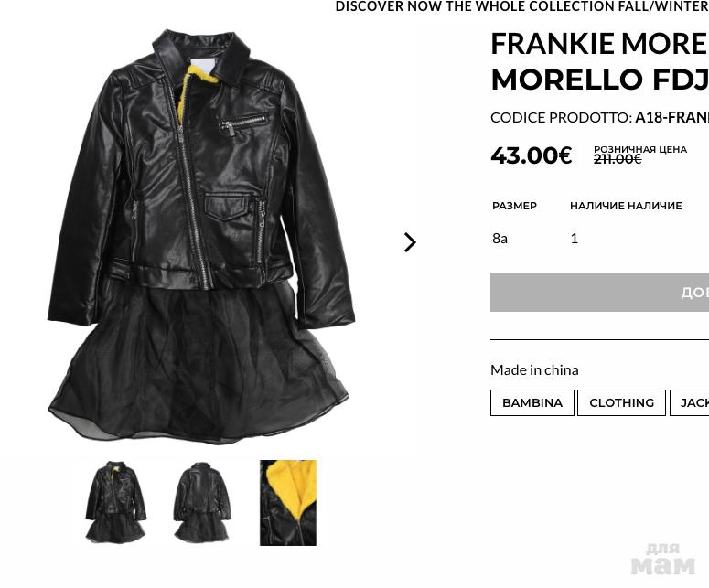
Task: Click the 43.00€ sale price
Action: click(x=531, y=155)
